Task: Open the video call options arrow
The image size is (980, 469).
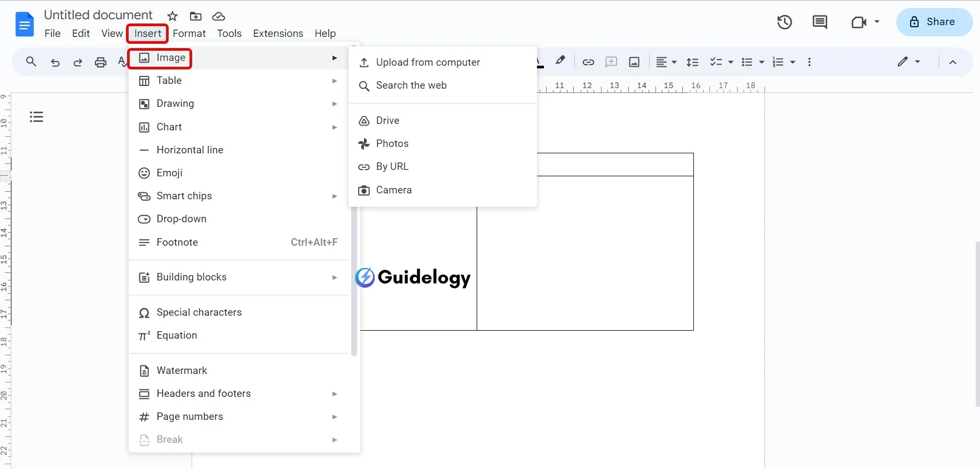Action: coord(877,22)
